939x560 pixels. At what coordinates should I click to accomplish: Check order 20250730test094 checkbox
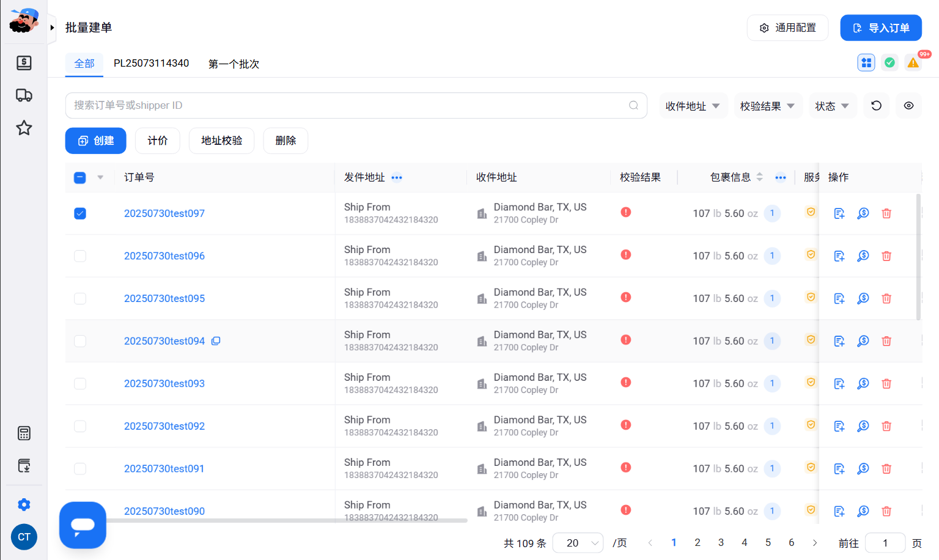80,341
